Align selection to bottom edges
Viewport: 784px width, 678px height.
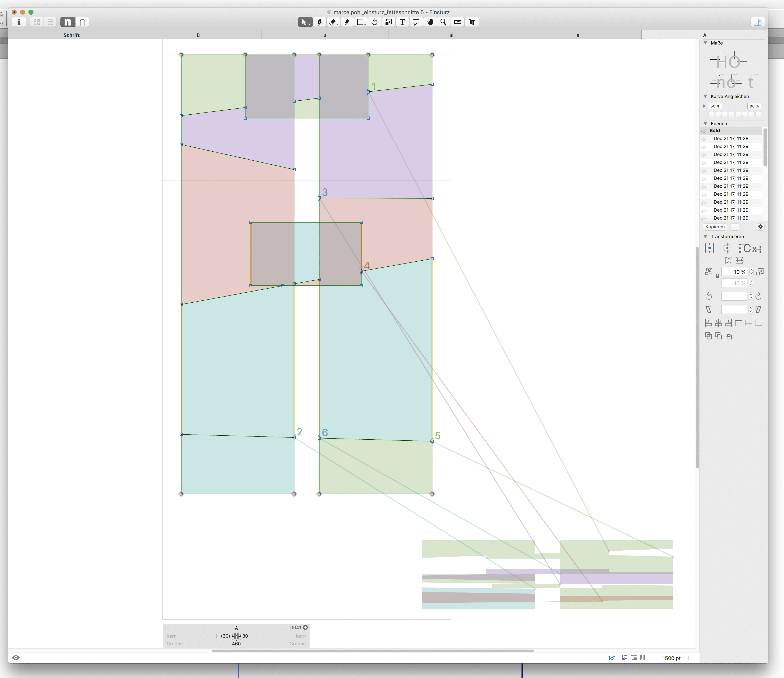(758, 323)
